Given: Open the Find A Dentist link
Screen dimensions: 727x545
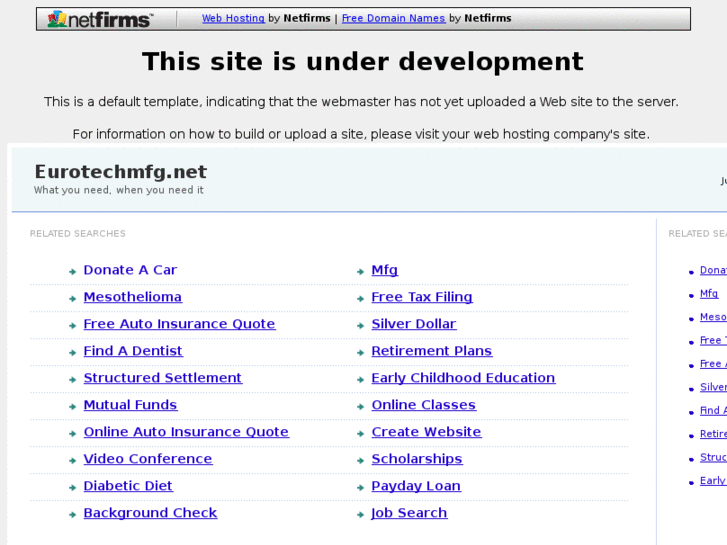Looking at the screenshot, I should pos(133,351).
